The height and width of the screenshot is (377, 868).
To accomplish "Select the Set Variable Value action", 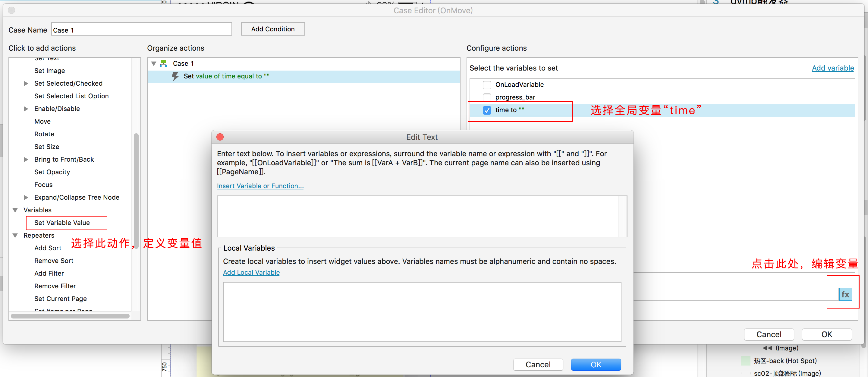I will (62, 223).
